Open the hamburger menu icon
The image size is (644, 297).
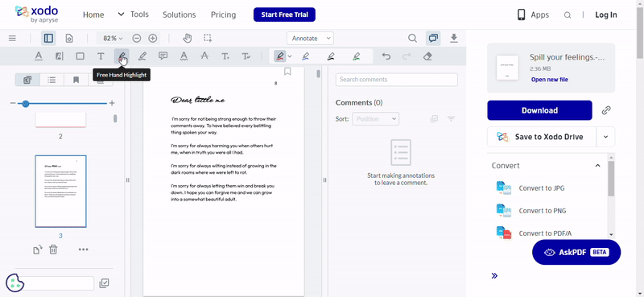[12, 38]
